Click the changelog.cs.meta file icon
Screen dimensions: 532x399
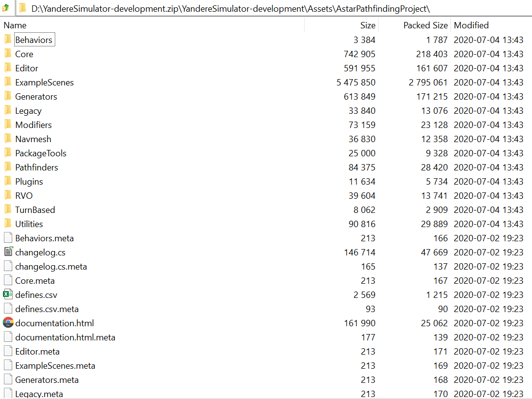pyautogui.click(x=8, y=266)
